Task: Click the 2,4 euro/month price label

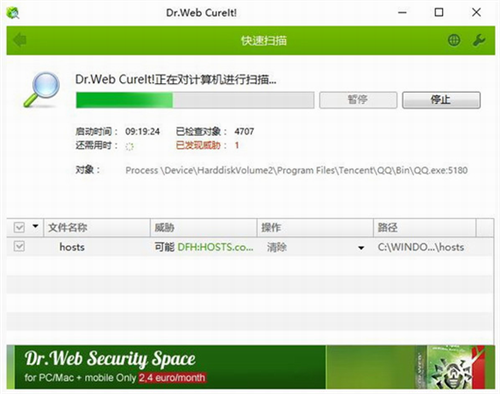Action: pyautogui.click(x=172, y=378)
